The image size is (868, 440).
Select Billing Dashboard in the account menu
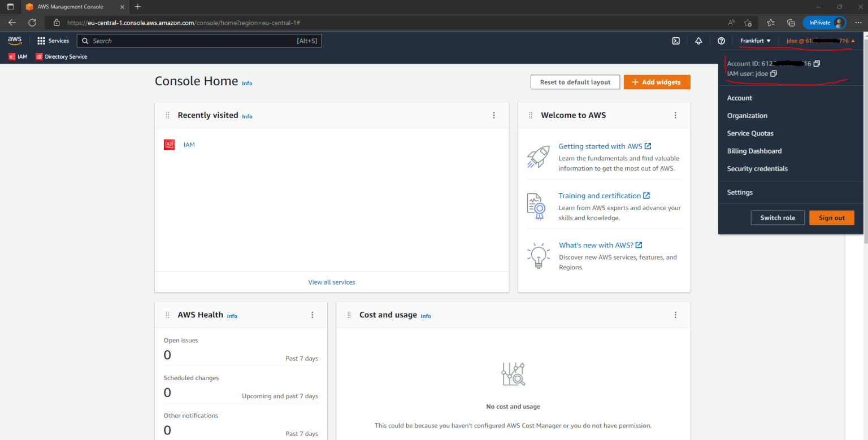tap(754, 151)
